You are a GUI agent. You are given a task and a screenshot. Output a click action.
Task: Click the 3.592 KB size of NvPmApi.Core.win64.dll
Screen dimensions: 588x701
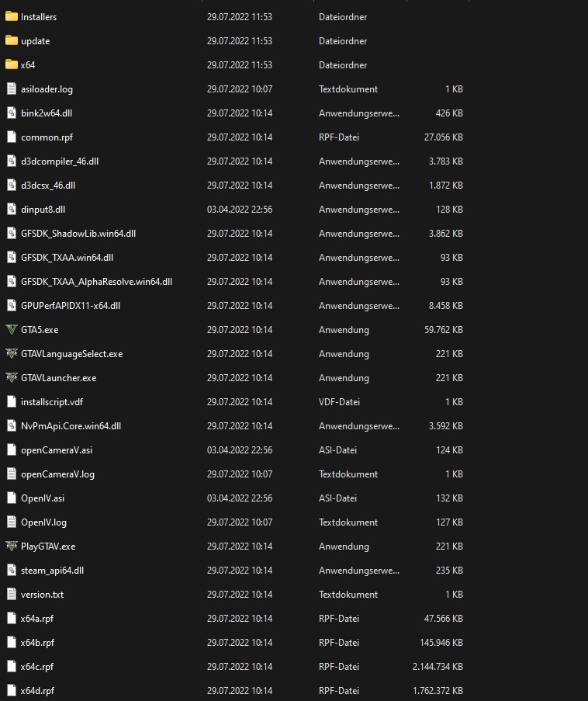click(x=446, y=426)
